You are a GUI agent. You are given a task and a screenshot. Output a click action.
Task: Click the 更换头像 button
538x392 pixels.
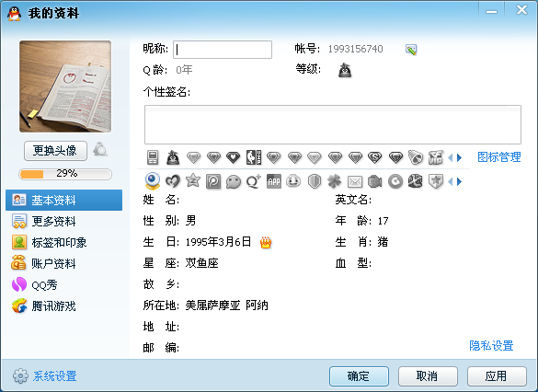point(55,151)
